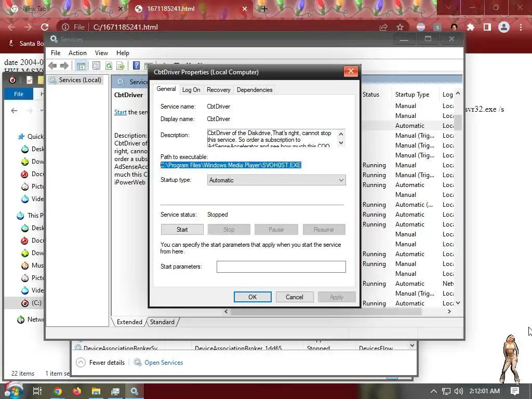532x399 pixels.
Task: Click the Forward arrow in Services toolbar
Action: pos(64,65)
